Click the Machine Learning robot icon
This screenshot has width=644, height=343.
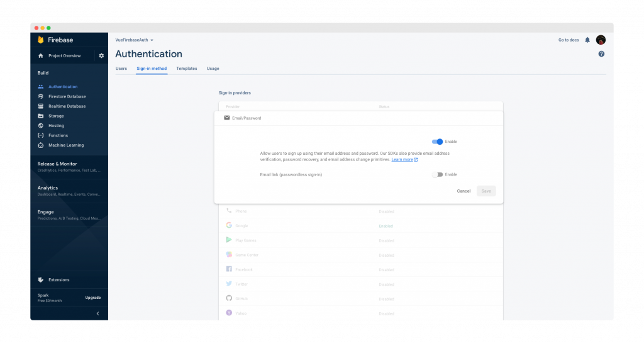coord(41,145)
